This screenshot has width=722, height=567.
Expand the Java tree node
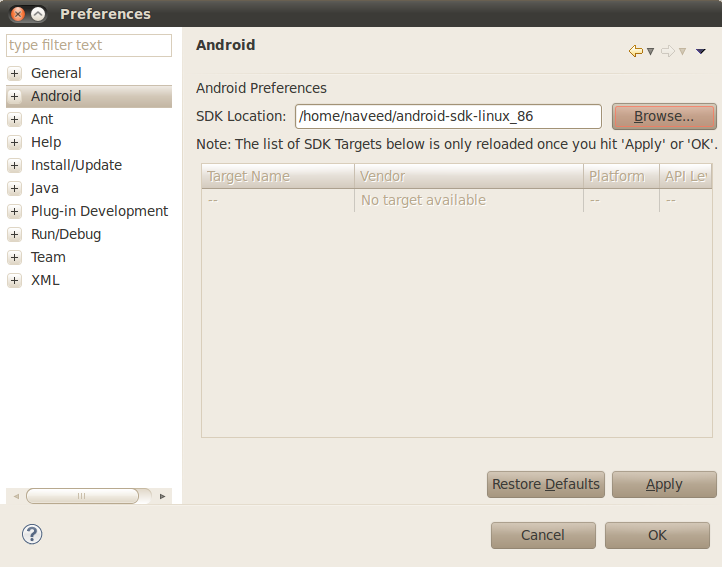(x=15, y=188)
